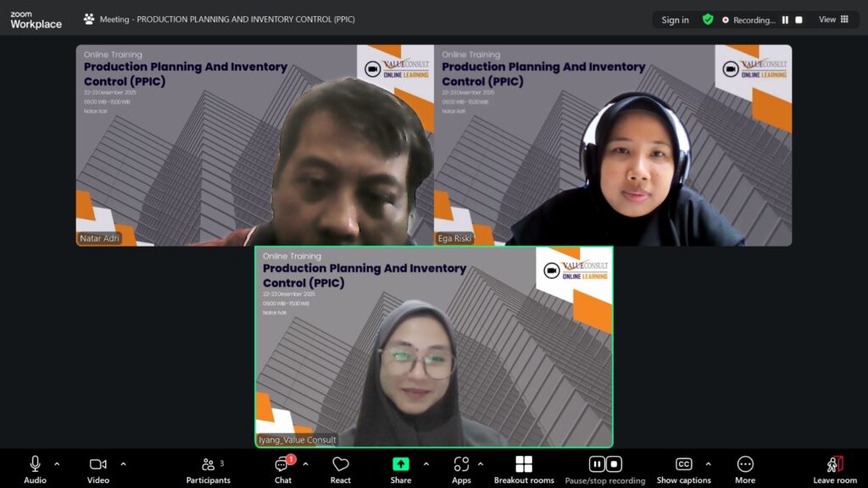
Task: Select the green Share icon
Action: tap(399, 464)
